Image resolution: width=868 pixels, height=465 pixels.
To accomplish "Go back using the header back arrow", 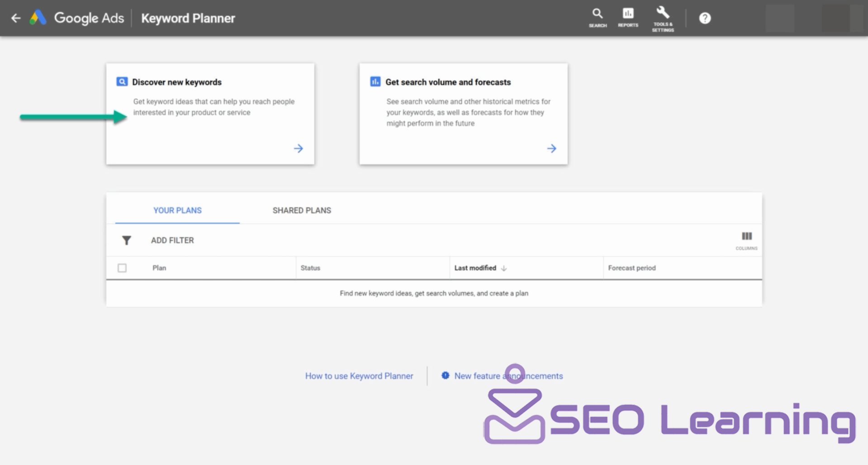I will click(16, 18).
